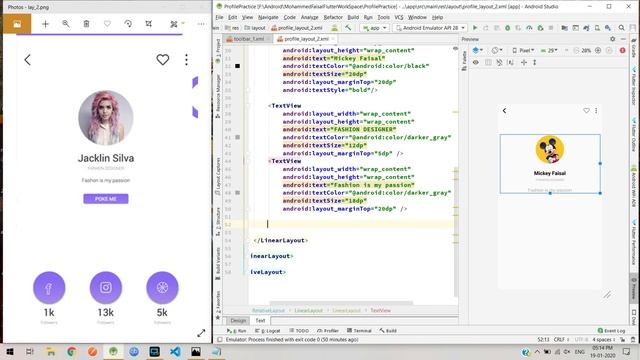Open the Tools menu
The width and height of the screenshot is (640, 360).
click(383, 17)
